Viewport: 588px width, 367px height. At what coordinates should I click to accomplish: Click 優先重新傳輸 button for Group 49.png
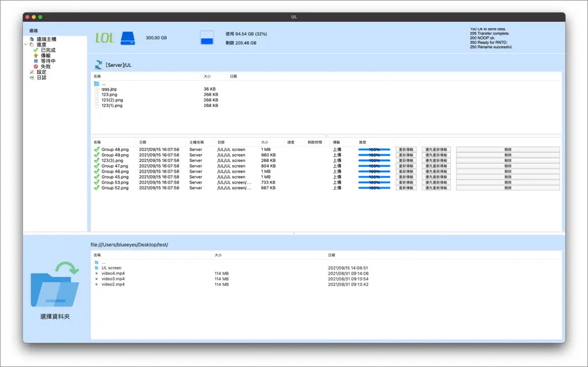click(x=436, y=155)
